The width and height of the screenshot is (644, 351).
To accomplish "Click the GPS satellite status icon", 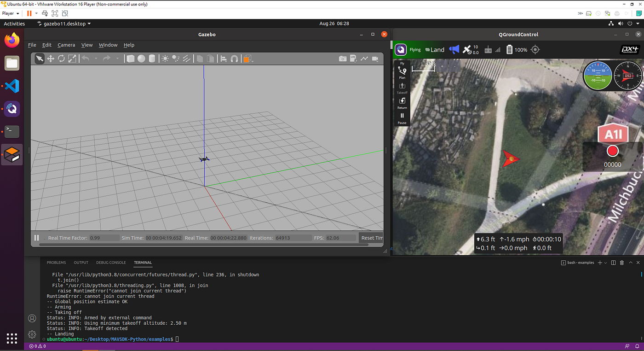I will point(467,49).
